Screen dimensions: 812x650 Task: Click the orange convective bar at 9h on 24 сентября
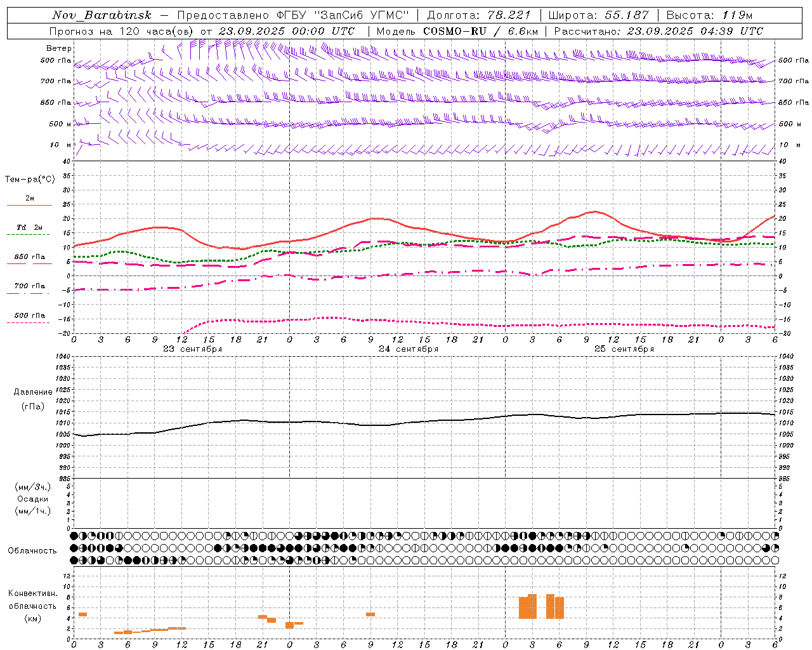(x=370, y=614)
